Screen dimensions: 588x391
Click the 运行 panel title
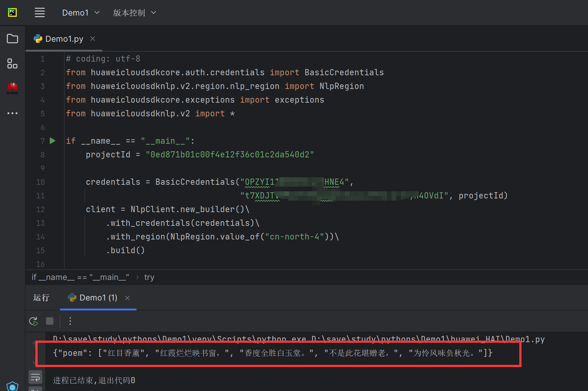click(x=41, y=298)
